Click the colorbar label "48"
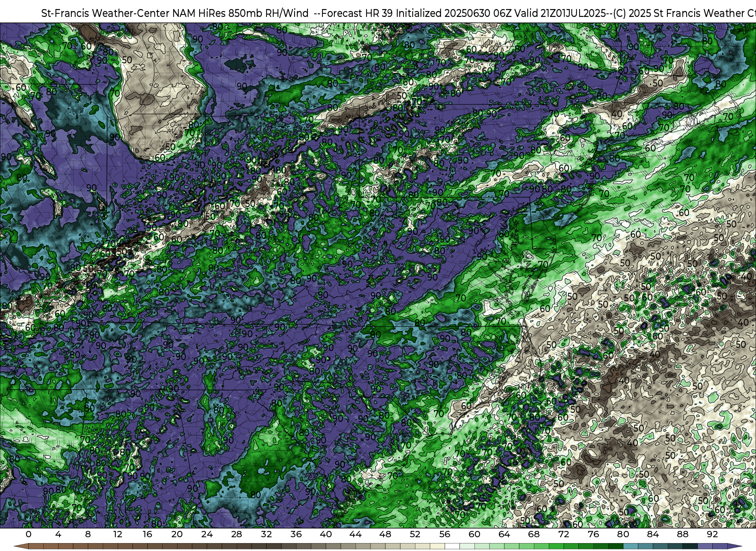 385,534
